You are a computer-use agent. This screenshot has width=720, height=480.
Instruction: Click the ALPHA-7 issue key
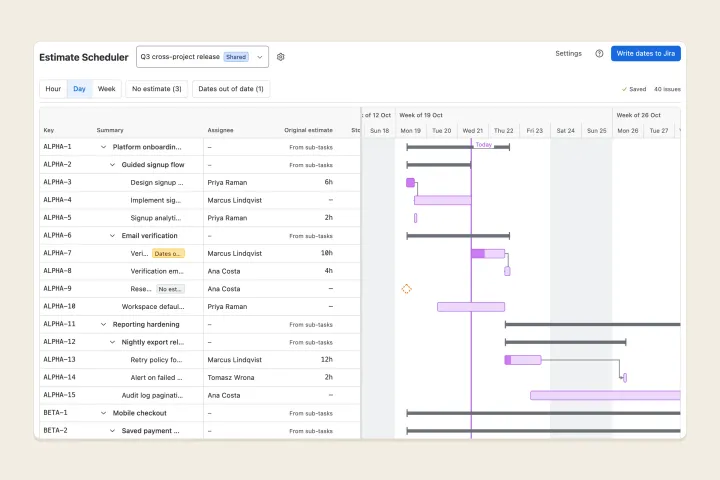(x=57, y=253)
